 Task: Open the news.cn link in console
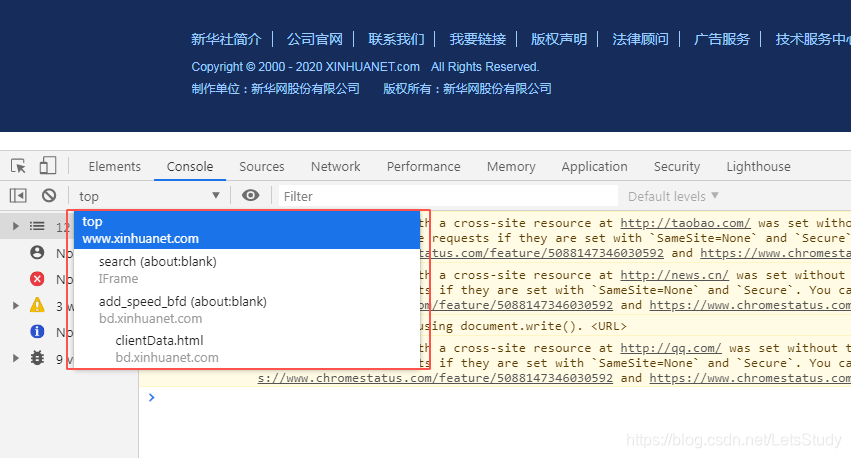point(675,275)
